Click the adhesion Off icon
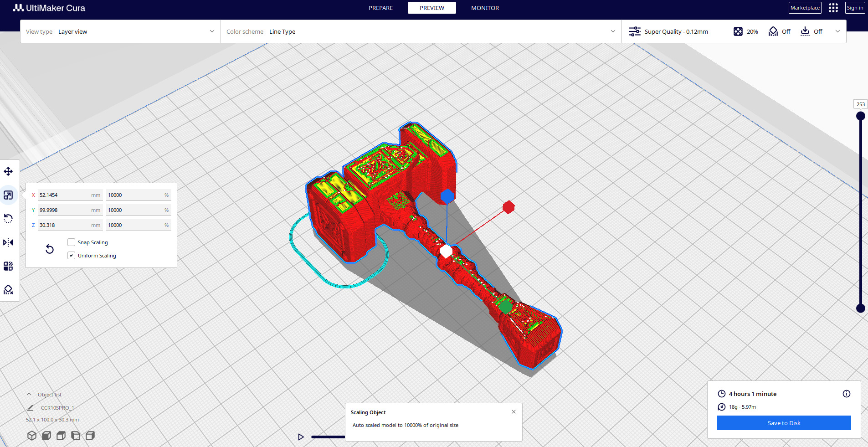Image resolution: width=868 pixels, height=447 pixels. tap(805, 31)
